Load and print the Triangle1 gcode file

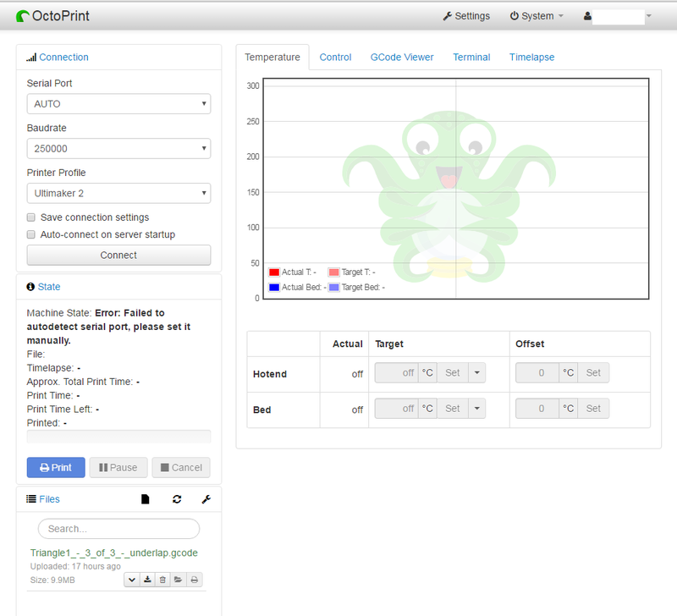coord(195,580)
